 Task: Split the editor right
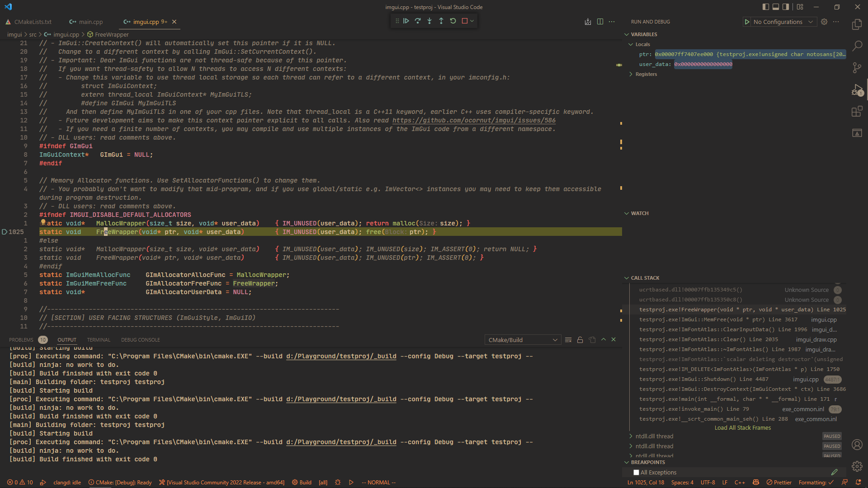point(600,22)
